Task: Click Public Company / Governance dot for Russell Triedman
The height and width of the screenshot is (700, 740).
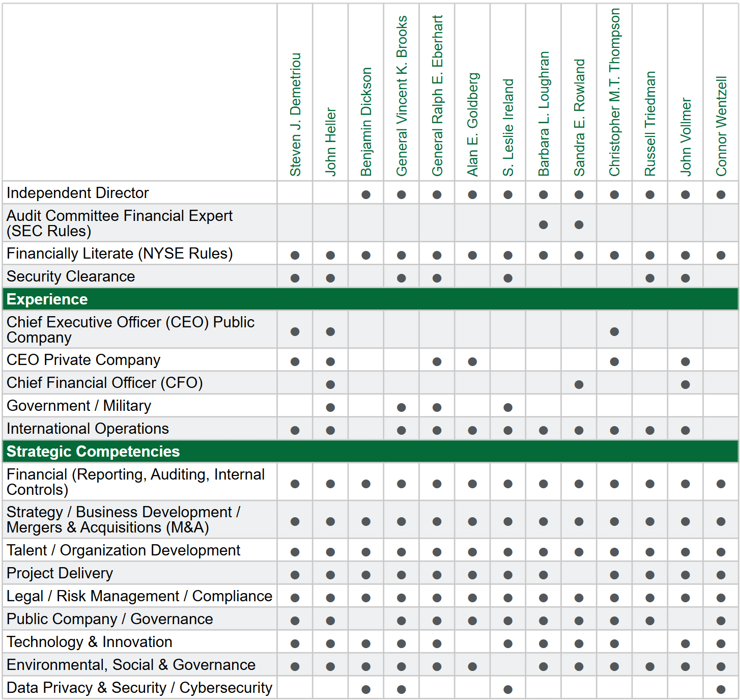Action: 650,621
